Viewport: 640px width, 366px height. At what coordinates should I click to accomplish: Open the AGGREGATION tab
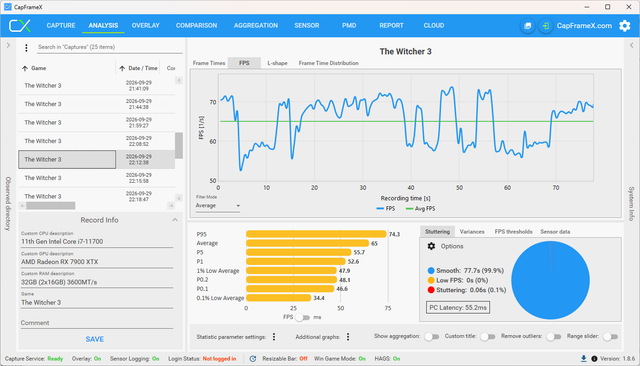pyautogui.click(x=256, y=26)
